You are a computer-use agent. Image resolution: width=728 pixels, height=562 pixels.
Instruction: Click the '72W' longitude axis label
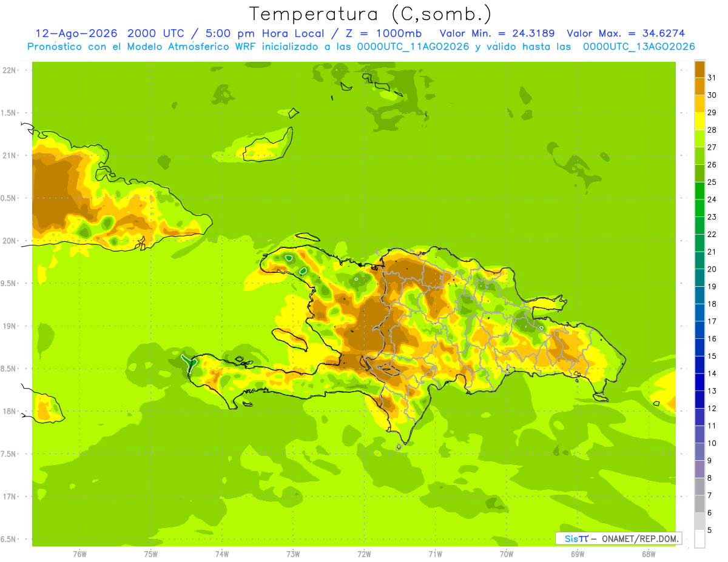(364, 554)
